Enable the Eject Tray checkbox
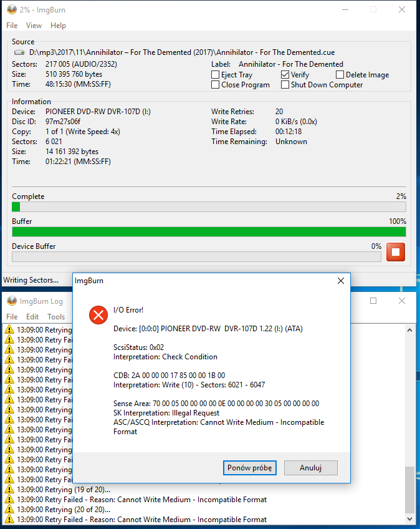420x529 pixels. click(x=215, y=75)
